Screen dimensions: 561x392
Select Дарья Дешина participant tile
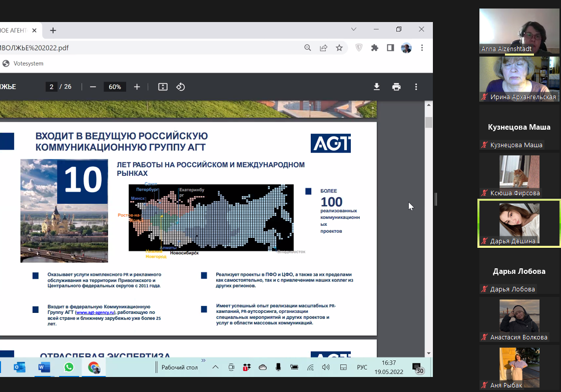519,223
